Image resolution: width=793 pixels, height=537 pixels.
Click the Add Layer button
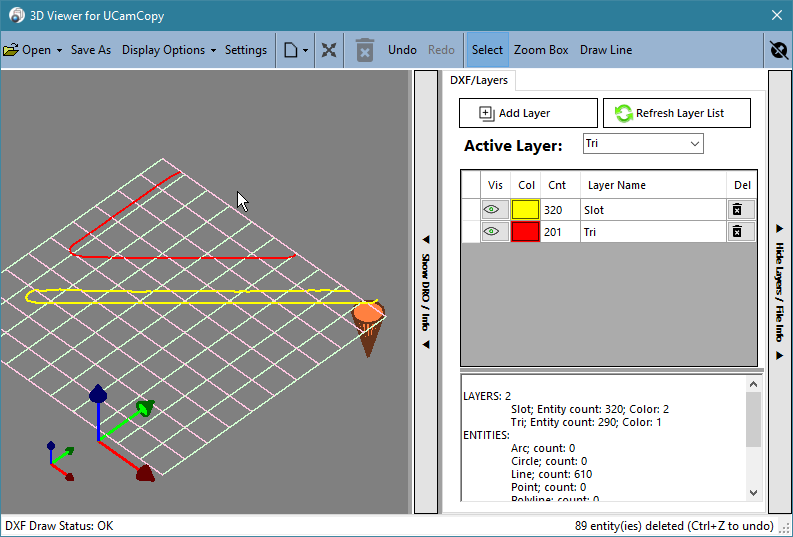click(528, 113)
